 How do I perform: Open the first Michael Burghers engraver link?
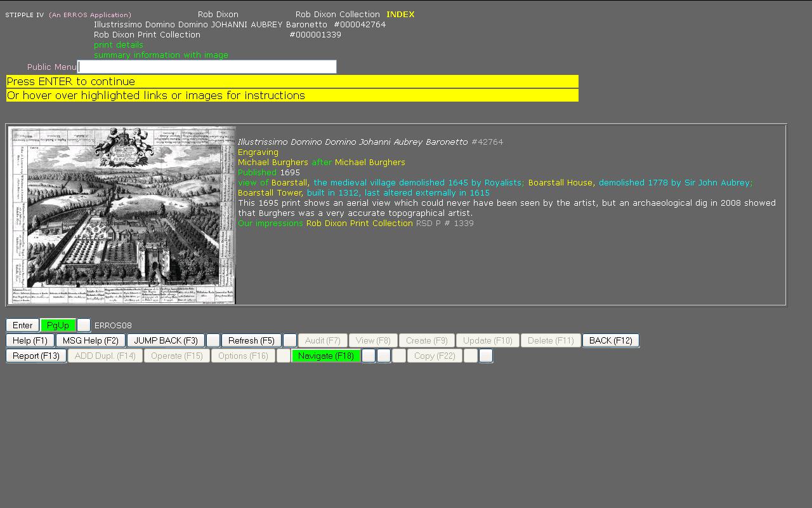pos(273,162)
